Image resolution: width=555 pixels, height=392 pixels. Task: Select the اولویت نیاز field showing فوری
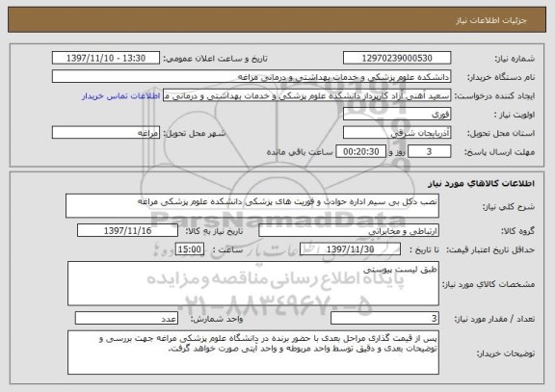pyautogui.click(x=397, y=115)
